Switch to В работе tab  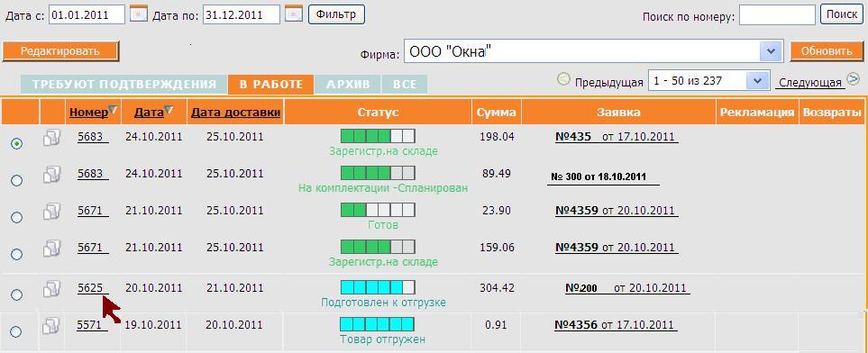coord(271,85)
